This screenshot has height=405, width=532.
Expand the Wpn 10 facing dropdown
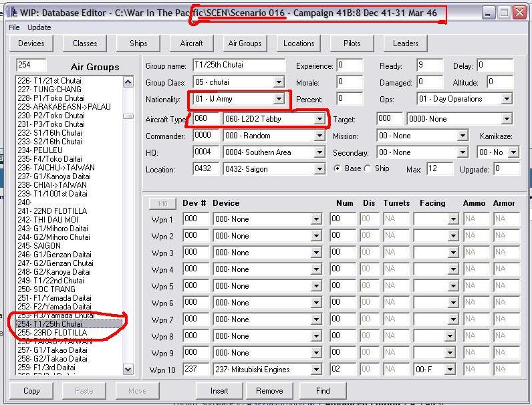pyautogui.click(x=450, y=370)
